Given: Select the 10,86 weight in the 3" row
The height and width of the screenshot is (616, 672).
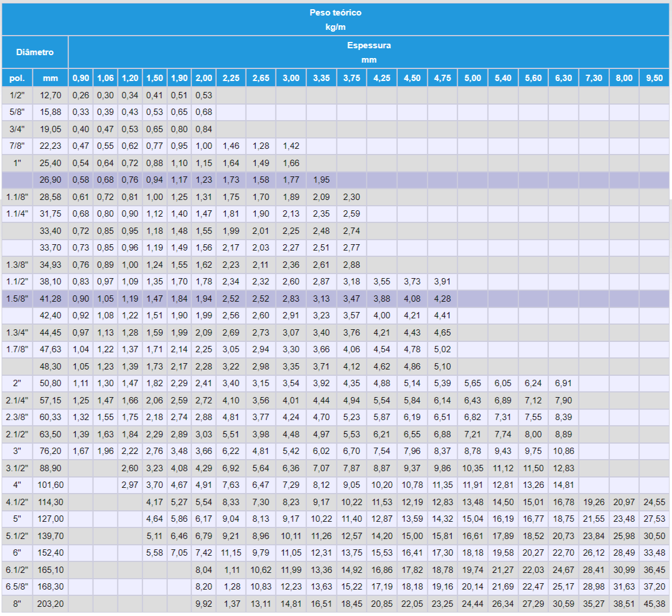Looking at the screenshot, I should pyautogui.click(x=563, y=451).
